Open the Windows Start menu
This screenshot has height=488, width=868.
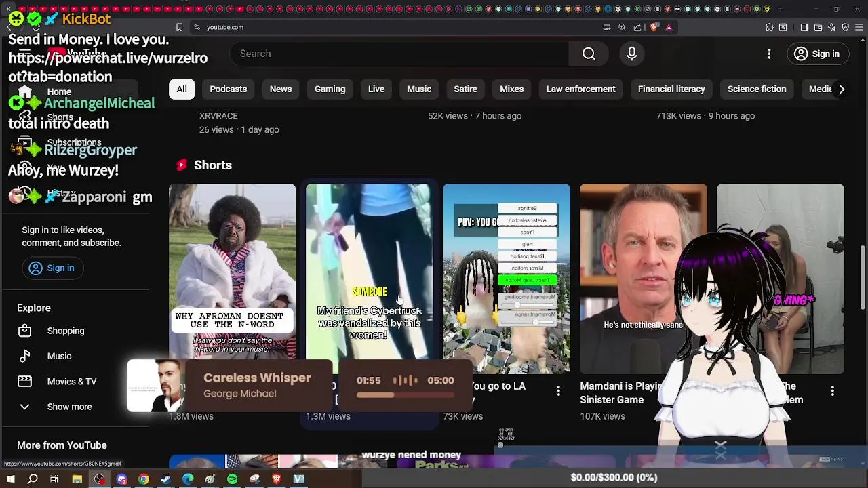[10, 479]
